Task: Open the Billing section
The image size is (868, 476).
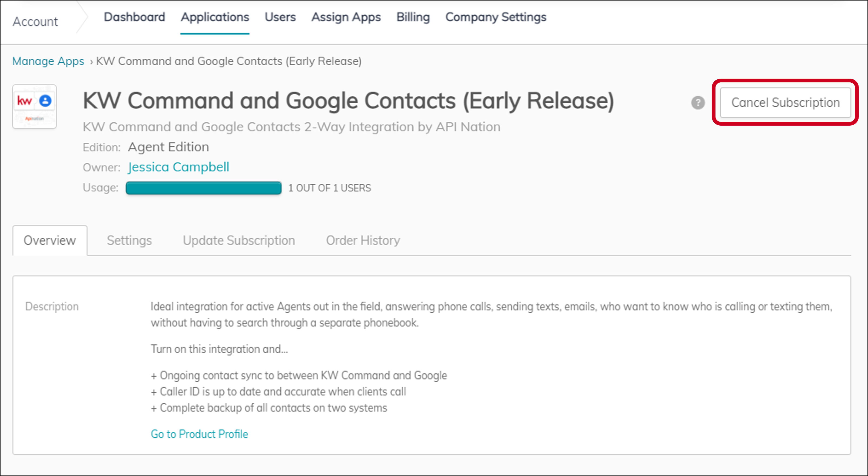Action: pos(413,17)
